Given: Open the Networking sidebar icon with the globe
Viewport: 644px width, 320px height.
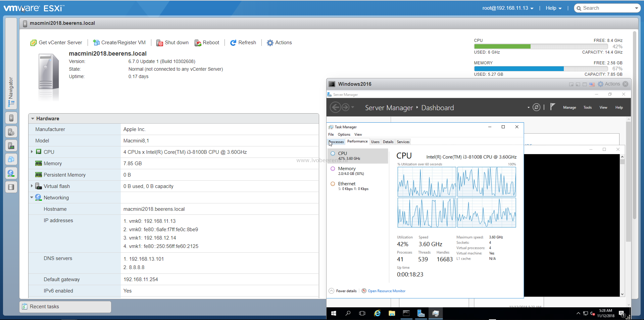Looking at the screenshot, I should (x=11, y=173).
